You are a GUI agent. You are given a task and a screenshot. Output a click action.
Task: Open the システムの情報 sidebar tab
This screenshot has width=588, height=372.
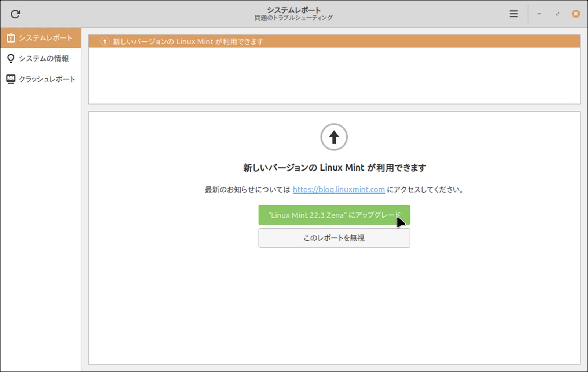point(41,58)
